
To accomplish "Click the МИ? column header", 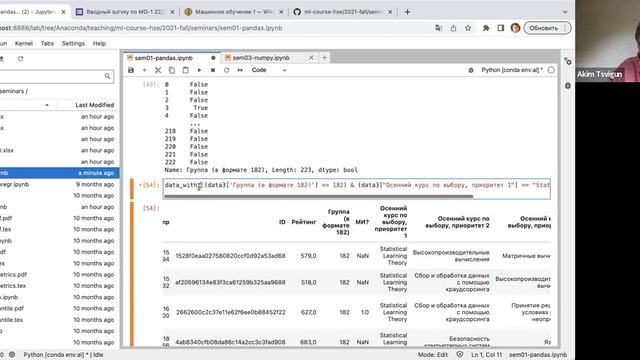I will point(362,222).
